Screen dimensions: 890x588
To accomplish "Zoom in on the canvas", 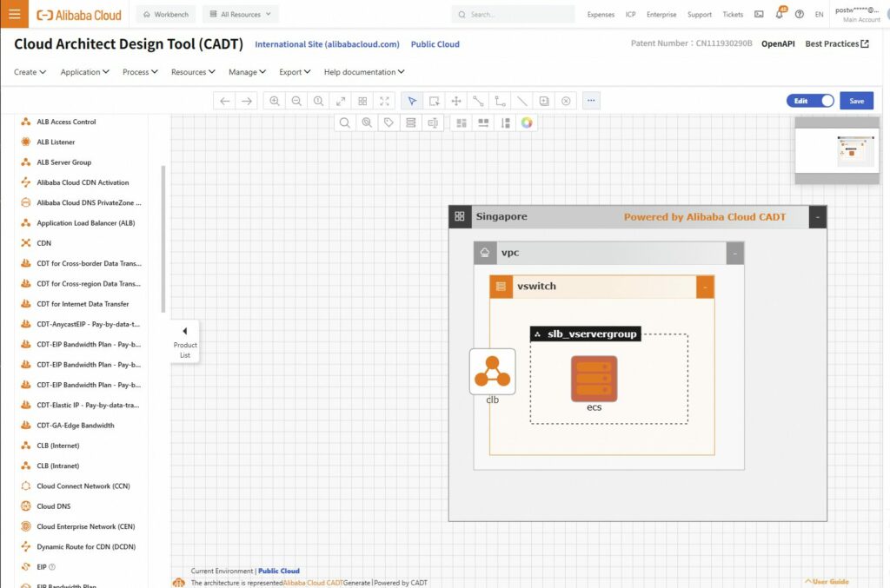I will [275, 101].
